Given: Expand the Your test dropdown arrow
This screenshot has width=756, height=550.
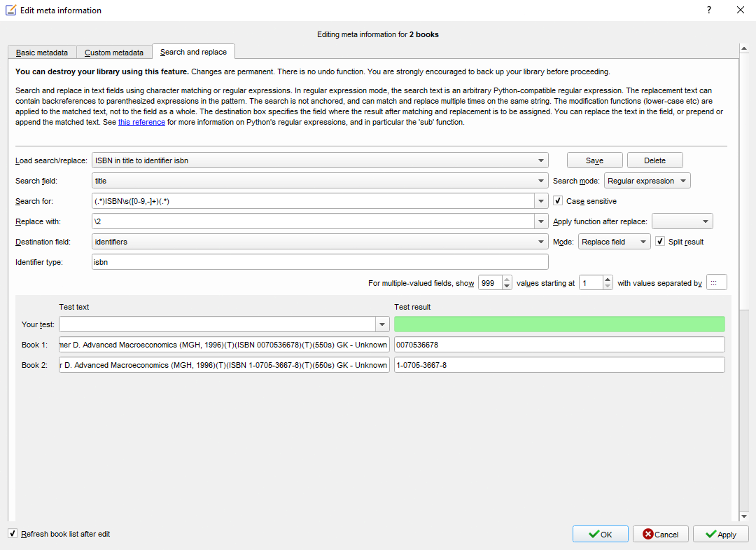Looking at the screenshot, I should [382, 324].
